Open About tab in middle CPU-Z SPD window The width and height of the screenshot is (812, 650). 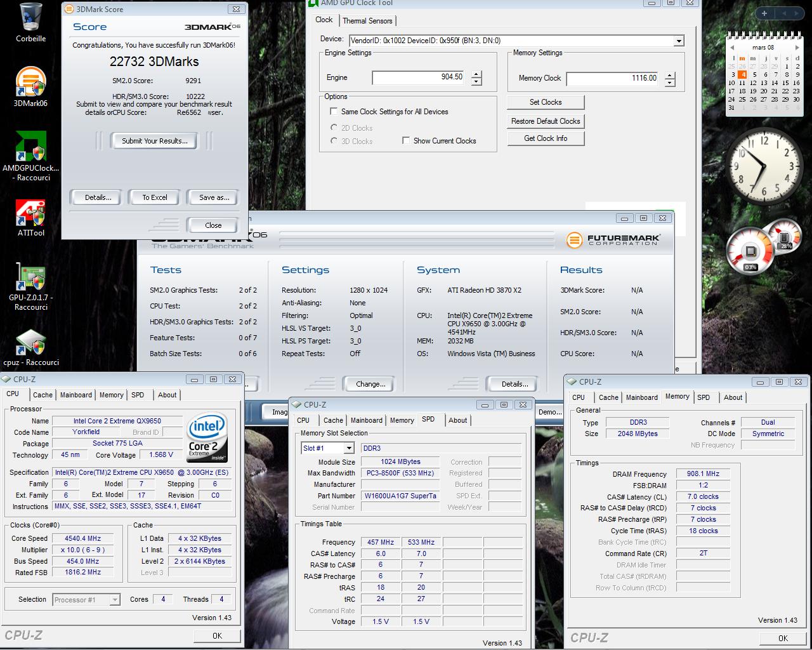[x=458, y=420]
